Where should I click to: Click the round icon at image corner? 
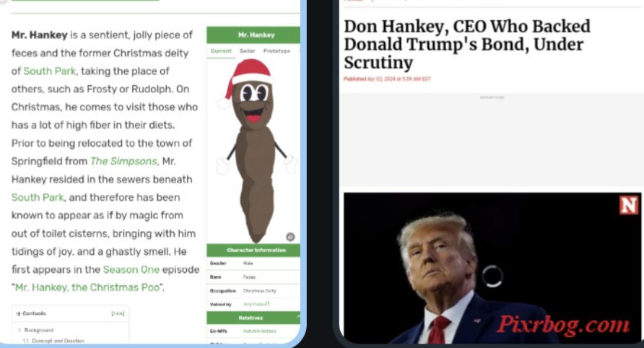coord(290,237)
